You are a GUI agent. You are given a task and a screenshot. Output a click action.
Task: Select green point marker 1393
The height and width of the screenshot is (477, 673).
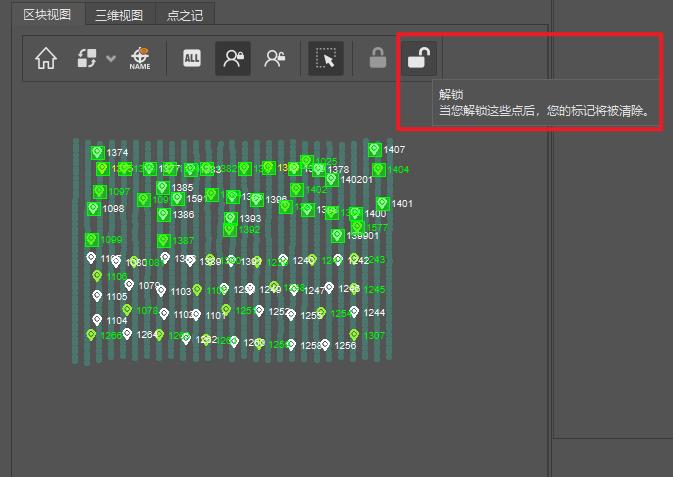[231, 218]
